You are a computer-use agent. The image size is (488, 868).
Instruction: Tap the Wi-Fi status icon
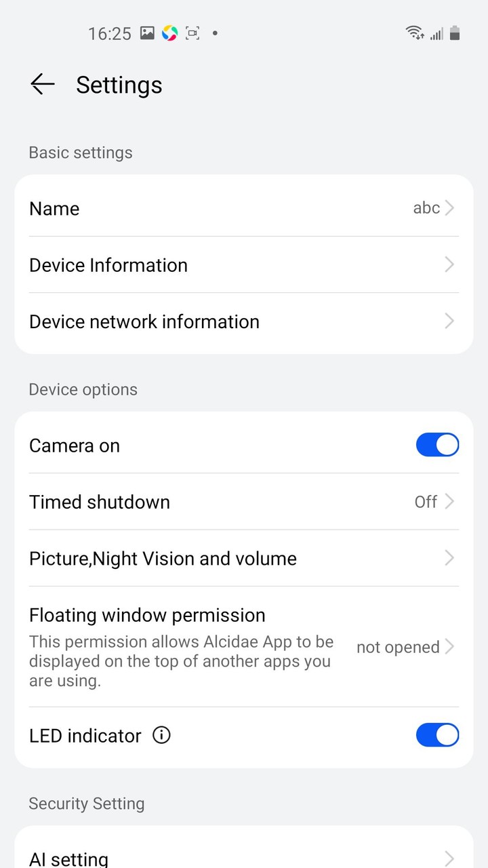pos(414,33)
